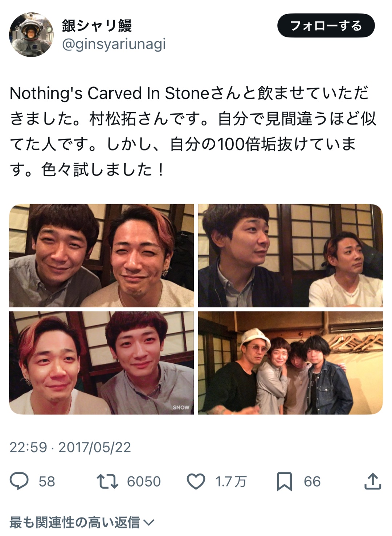Click the フォローする follow button
Viewport: 392px width, 536px height.
click(x=326, y=25)
